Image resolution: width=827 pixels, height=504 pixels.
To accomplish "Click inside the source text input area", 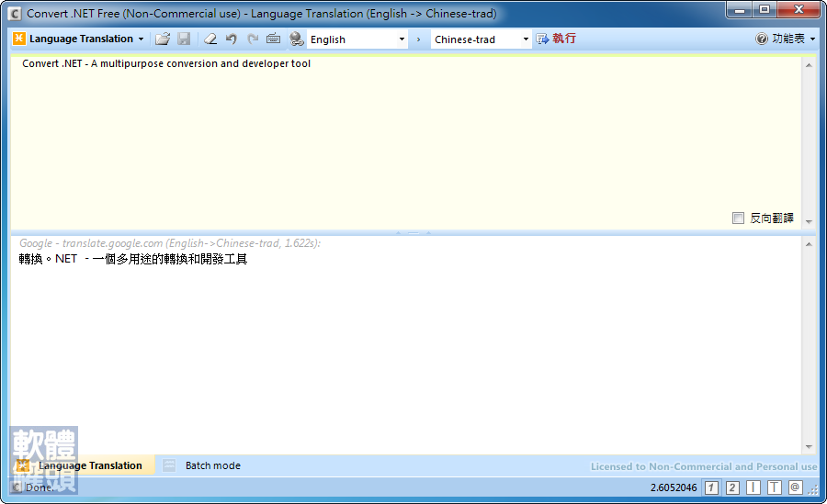I will pyautogui.click(x=406, y=142).
